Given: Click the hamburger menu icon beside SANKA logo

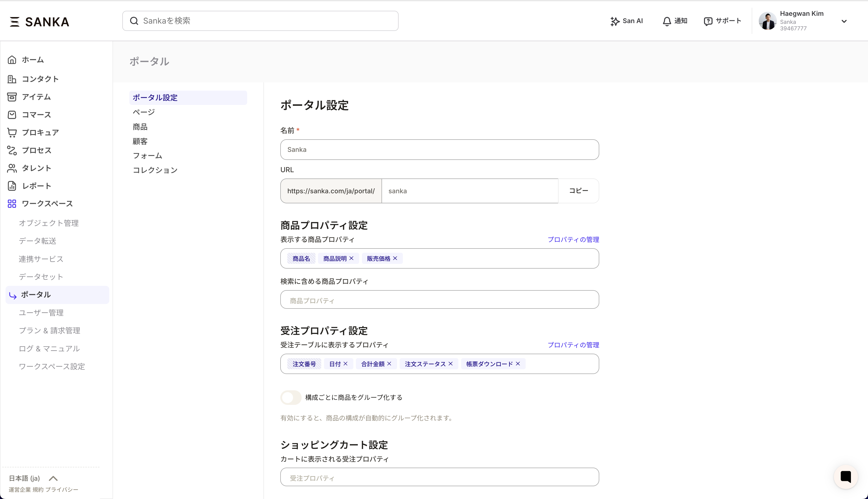Looking at the screenshot, I should (x=14, y=22).
